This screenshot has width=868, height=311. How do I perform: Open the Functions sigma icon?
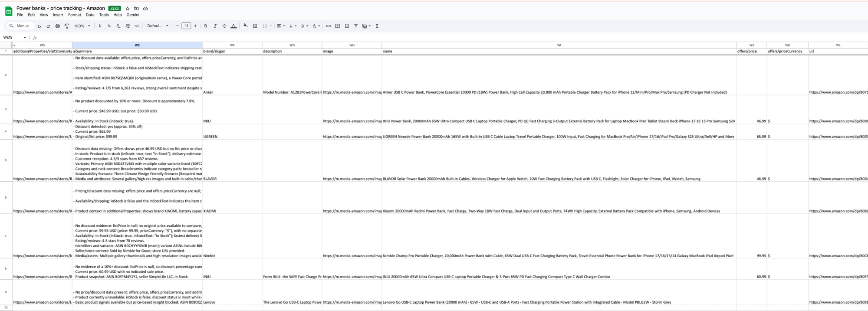pyautogui.click(x=377, y=26)
